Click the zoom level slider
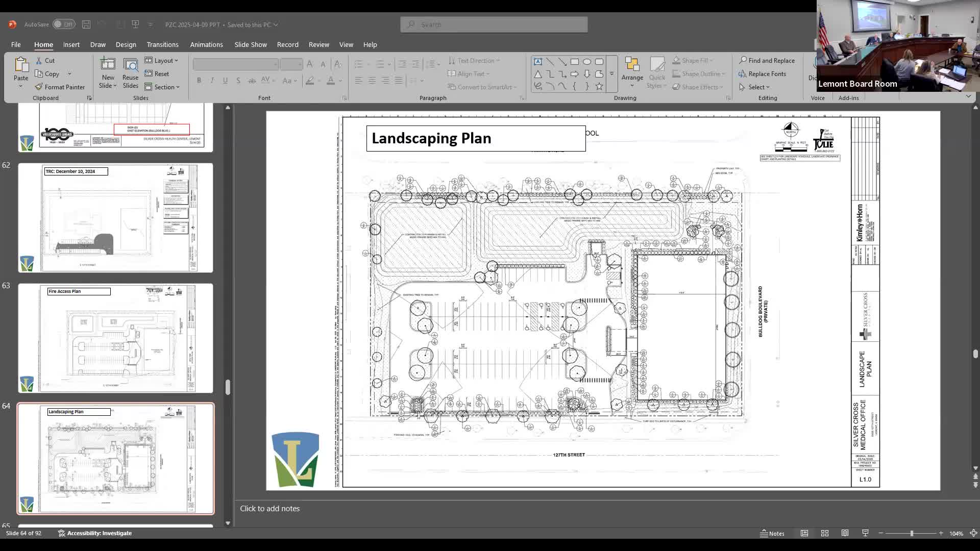Screen dimensions: 980x551 [911, 533]
